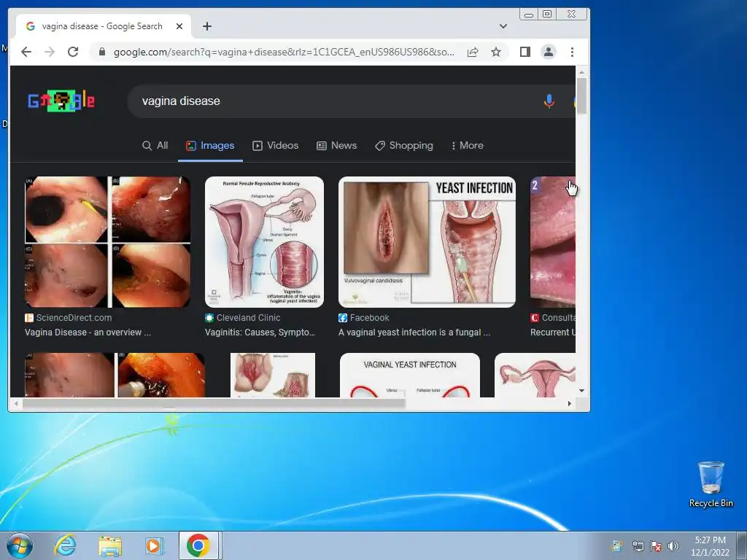Viewport: 747px width, 560px height.
Task: Click the first system tray icon left of network
Action: tap(616, 545)
